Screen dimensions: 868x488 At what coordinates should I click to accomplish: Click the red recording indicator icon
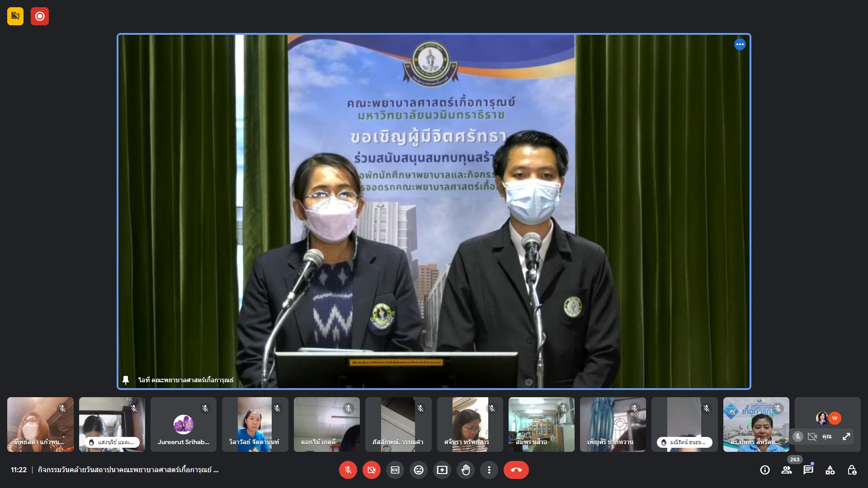[40, 16]
